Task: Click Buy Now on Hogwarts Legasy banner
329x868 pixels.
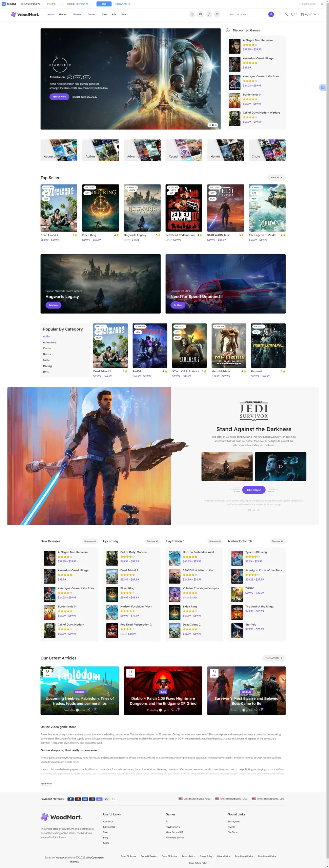Action: (x=53, y=305)
